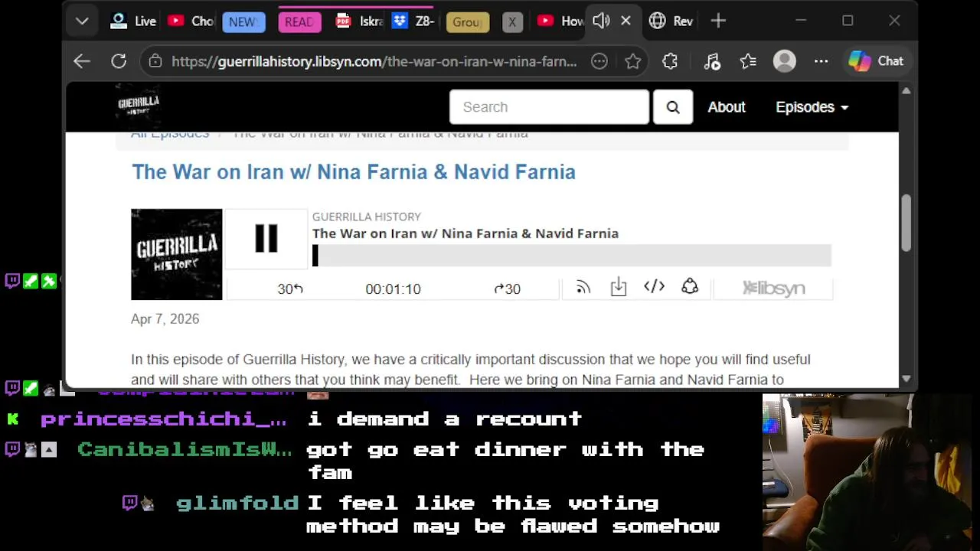
Task: Click the Guerrilla History site logo
Action: (x=138, y=106)
